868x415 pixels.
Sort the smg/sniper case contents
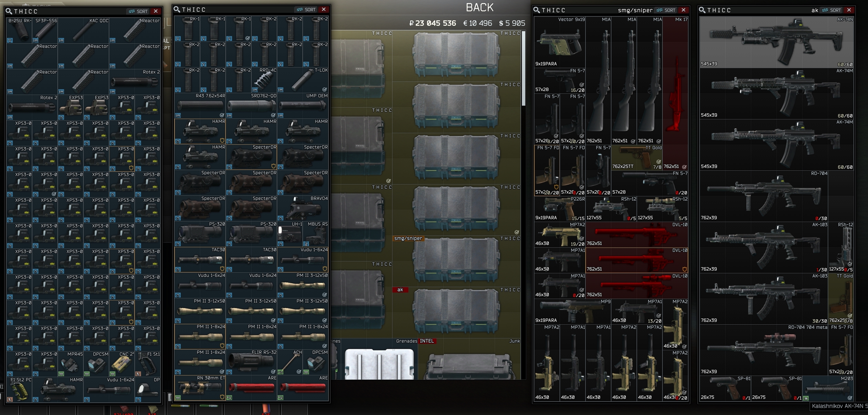(666, 10)
